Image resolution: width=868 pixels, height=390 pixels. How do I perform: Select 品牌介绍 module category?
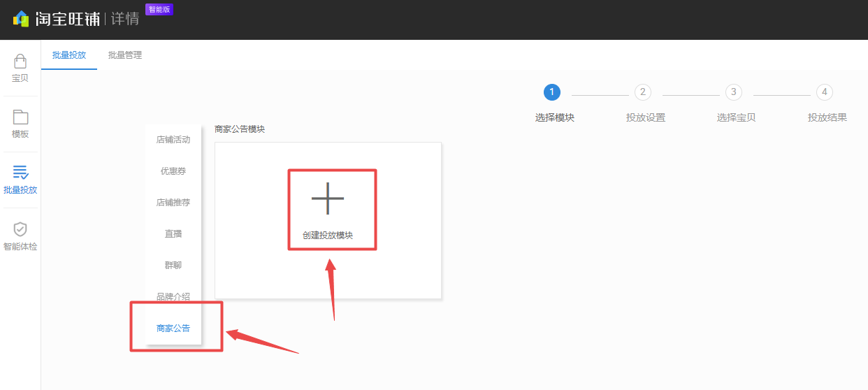point(173,297)
